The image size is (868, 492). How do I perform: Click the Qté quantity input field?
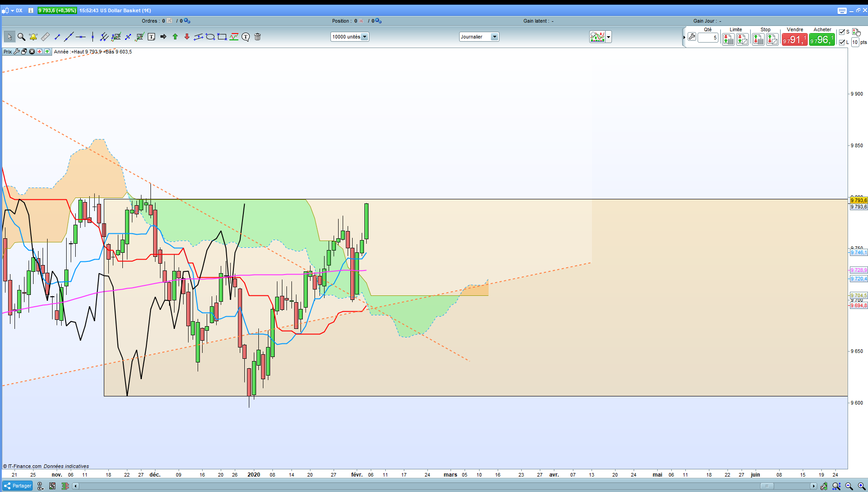(x=708, y=38)
